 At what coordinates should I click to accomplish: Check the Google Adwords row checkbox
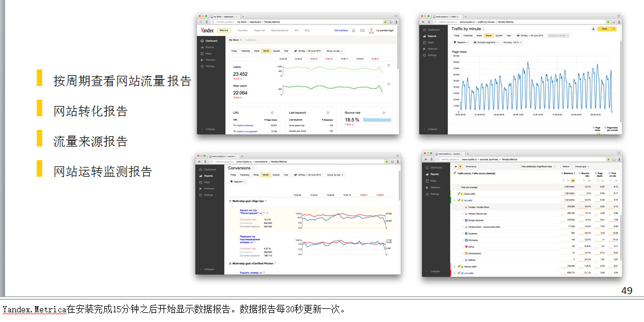(x=463, y=220)
